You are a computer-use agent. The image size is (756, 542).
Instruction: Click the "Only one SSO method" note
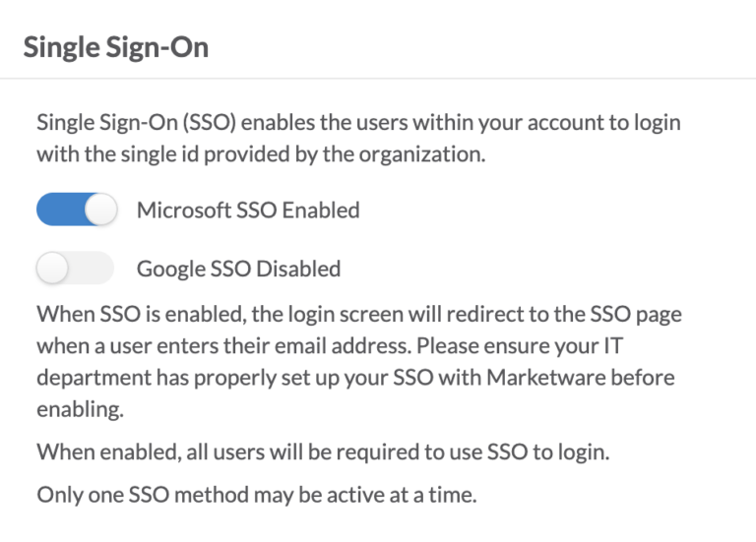coord(257,495)
